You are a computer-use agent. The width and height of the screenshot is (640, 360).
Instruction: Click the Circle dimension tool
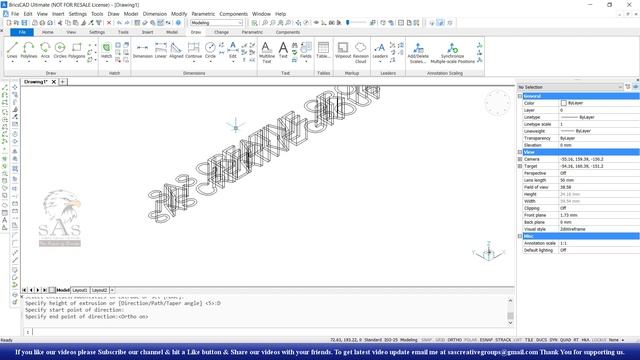click(210, 50)
